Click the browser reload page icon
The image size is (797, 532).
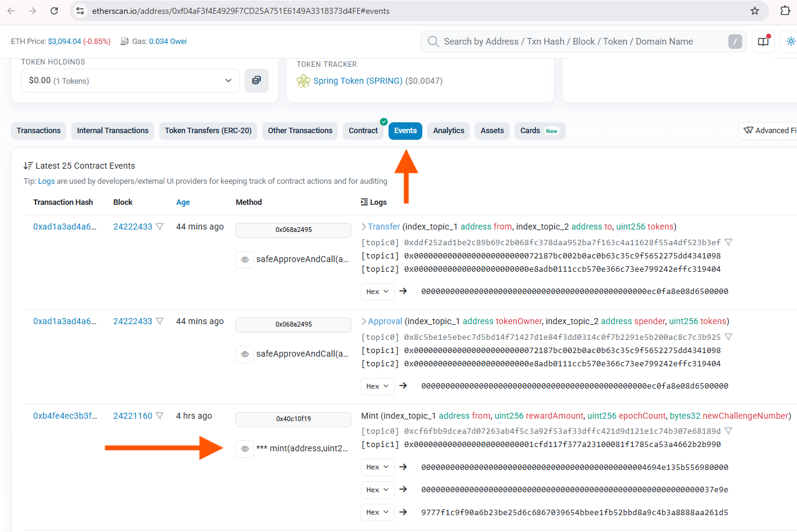point(54,11)
